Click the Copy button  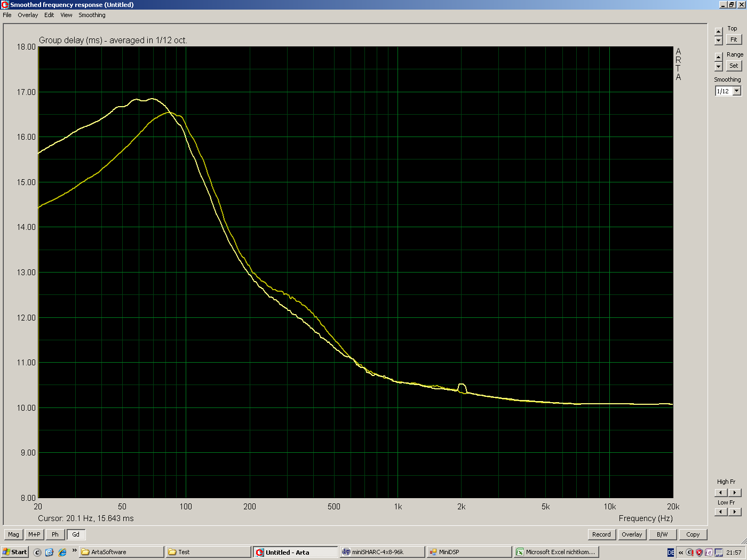click(x=693, y=534)
